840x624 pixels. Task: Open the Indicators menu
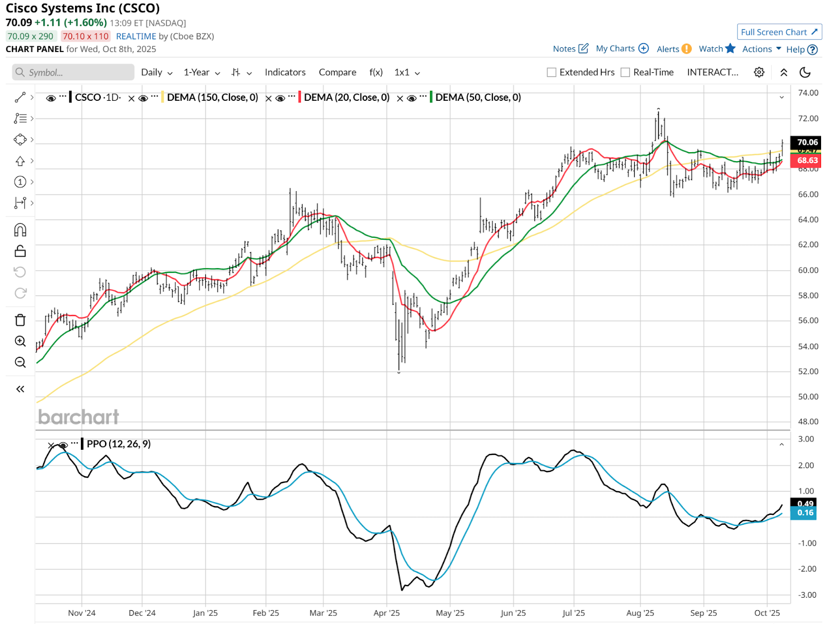pyautogui.click(x=285, y=72)
